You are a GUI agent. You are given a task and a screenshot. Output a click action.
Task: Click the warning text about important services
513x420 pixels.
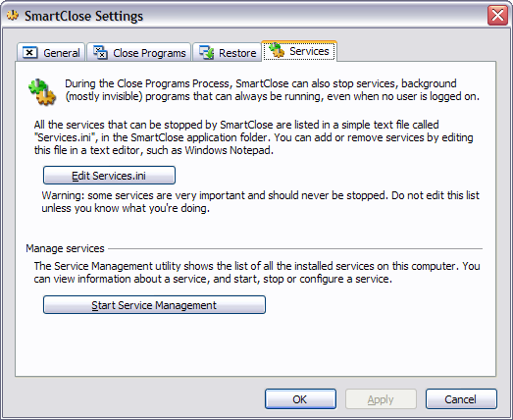(261, 201)
